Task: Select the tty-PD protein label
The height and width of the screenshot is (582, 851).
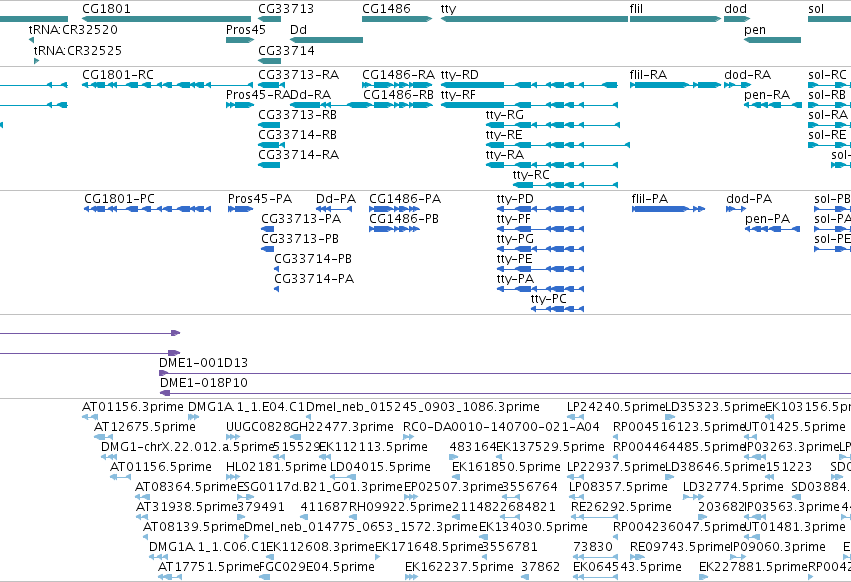Action: [515, 199]
